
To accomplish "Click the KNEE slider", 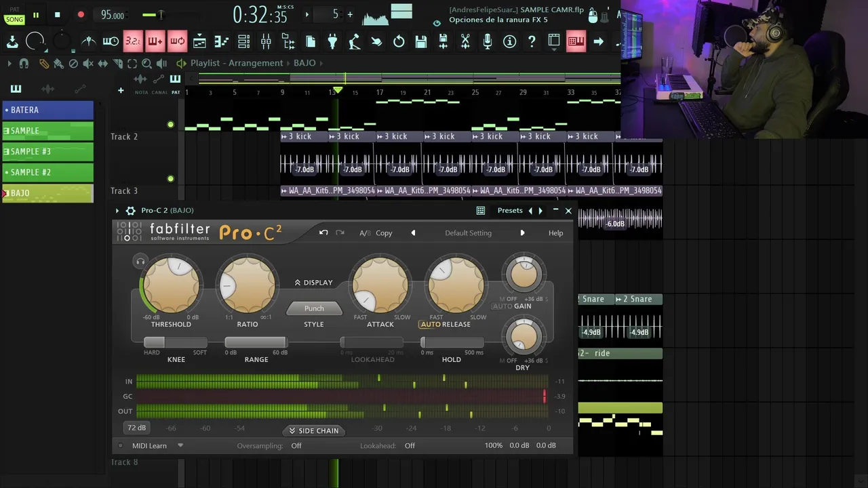I will point(176,342).
